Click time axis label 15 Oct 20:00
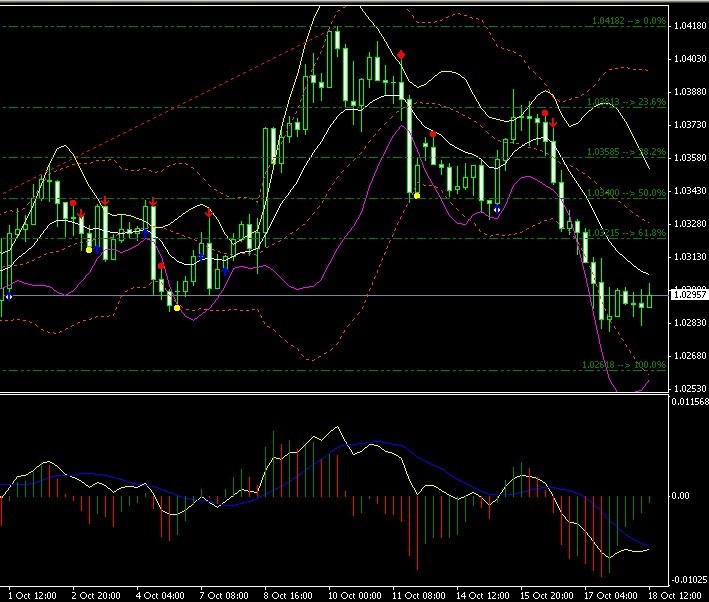Image resolution: width=709 pixels, height=602 pixels. 547,596
